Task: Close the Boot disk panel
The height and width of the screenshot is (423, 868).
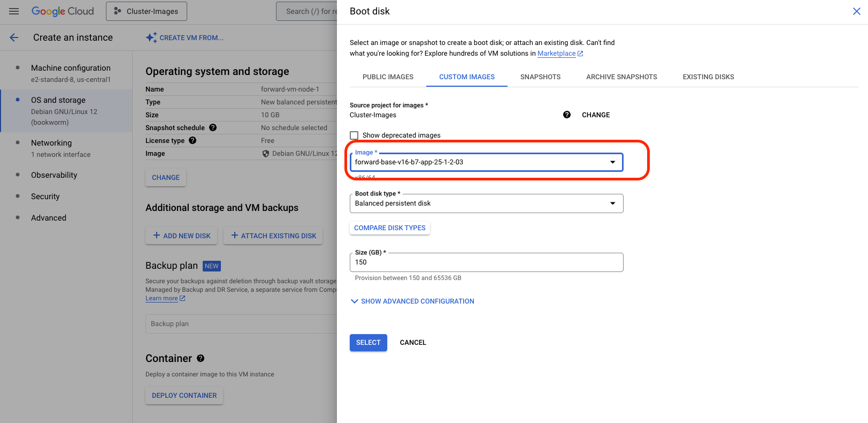Action: (856, 11)
